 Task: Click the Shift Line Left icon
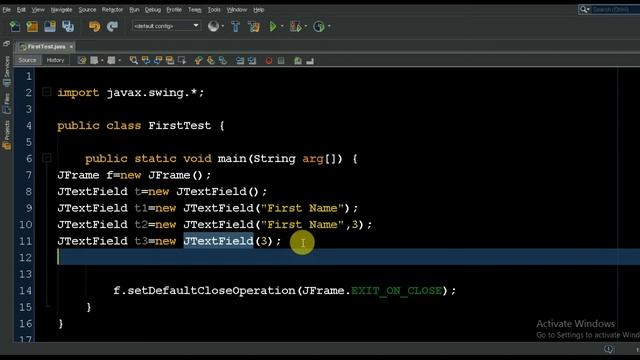point(240,61)
